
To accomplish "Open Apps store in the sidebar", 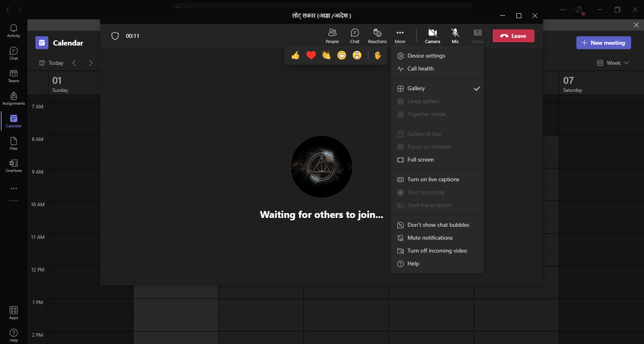I will [14, 313].
